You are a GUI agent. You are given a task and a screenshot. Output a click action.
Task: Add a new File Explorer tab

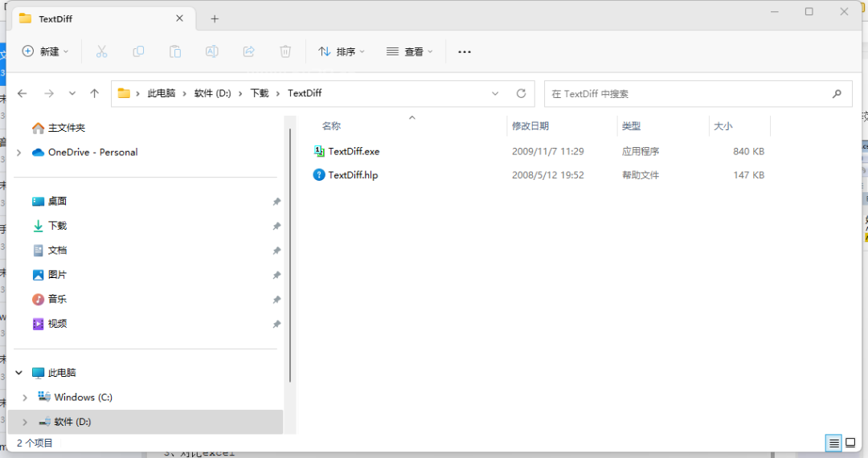click(x=215, y=18)
